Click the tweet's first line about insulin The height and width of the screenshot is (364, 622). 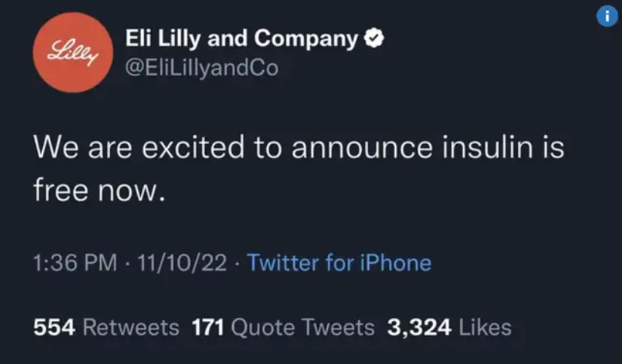point(299,147)
